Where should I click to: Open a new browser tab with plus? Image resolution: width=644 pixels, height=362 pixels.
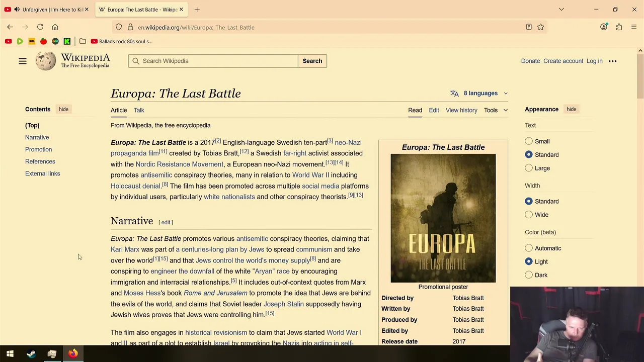[x=197, y=10]
